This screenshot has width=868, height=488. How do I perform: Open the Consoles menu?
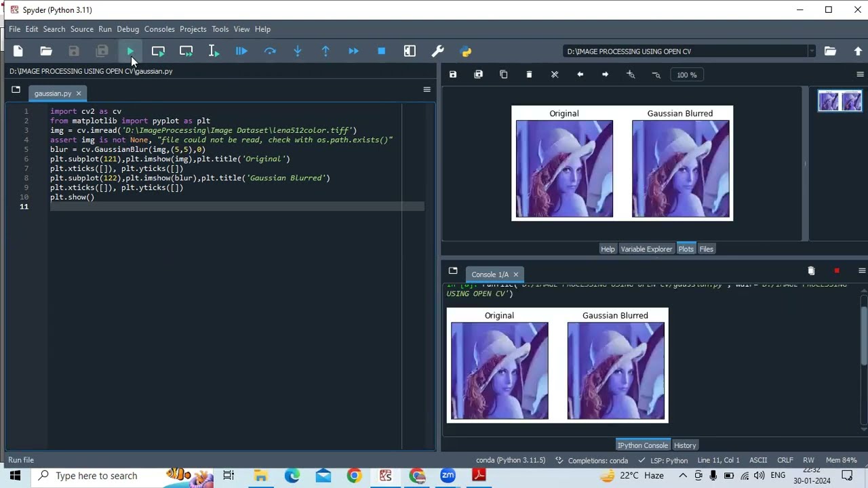point(159,29)
